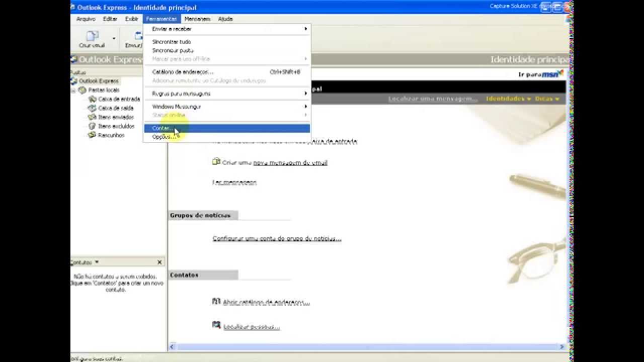Click the address book icon
Image resolution: width=644 pixels, height=362 pixels.
coord(216,302)
